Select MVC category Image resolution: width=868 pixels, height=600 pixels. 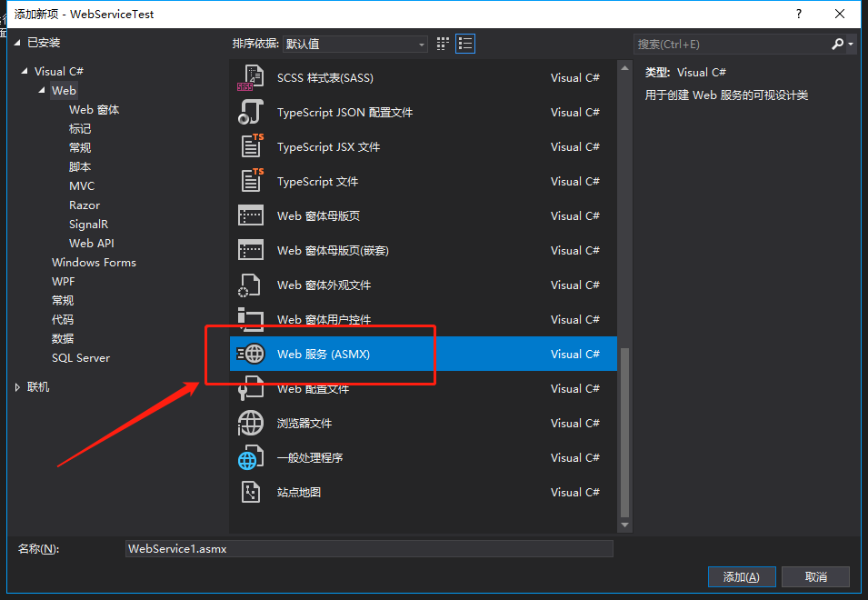82,186
